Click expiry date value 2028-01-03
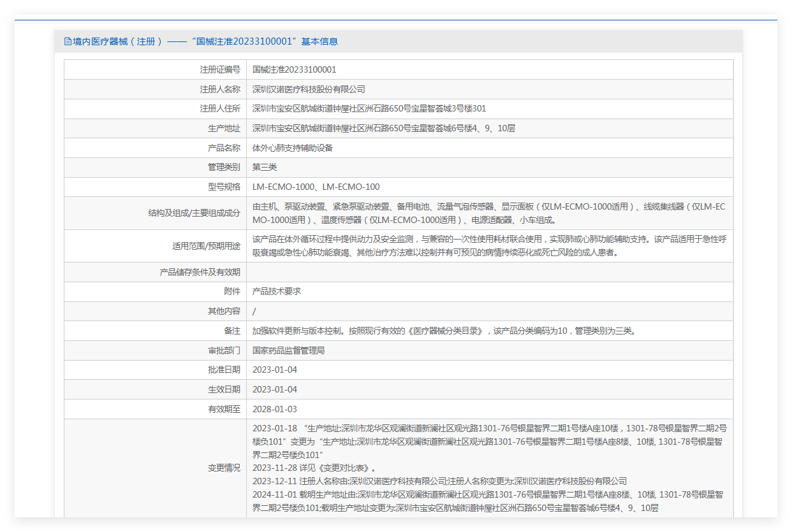 [275, 409]
